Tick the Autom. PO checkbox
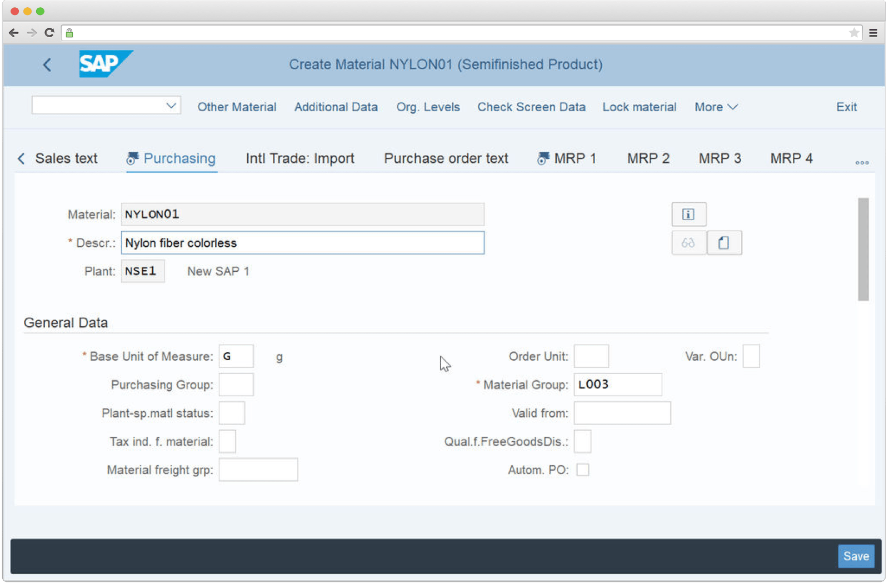This screenshot has width=889, height=588. click(583, 470)
